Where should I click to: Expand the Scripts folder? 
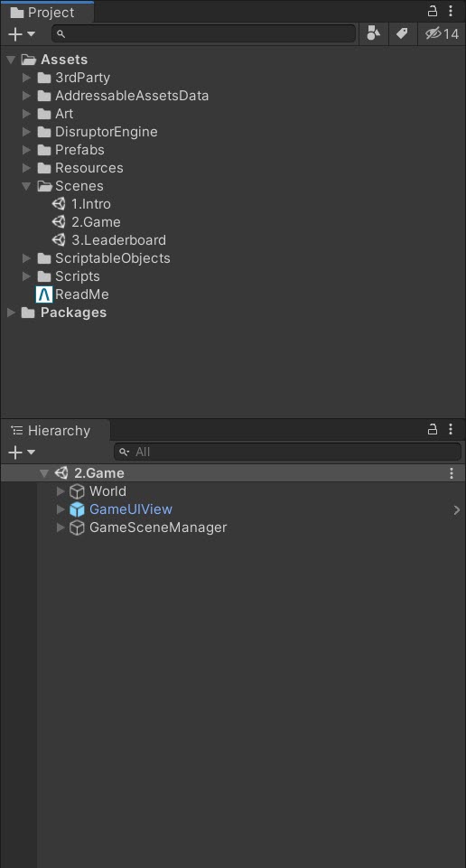point(26,276)
